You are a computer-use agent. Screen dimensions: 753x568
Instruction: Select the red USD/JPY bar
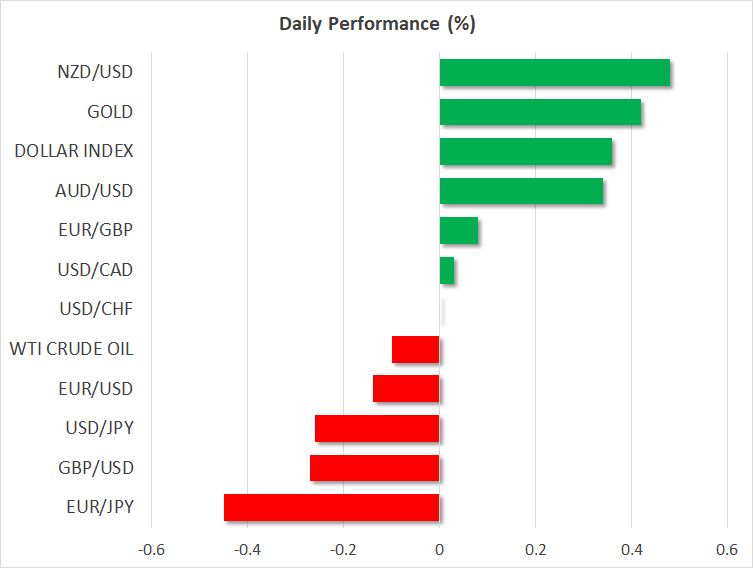coord(377,428)
